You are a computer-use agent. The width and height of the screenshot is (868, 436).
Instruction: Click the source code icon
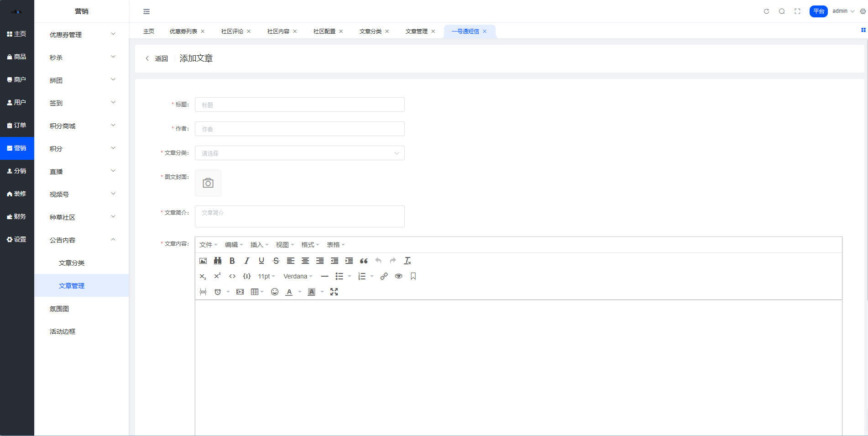point(232,276)
